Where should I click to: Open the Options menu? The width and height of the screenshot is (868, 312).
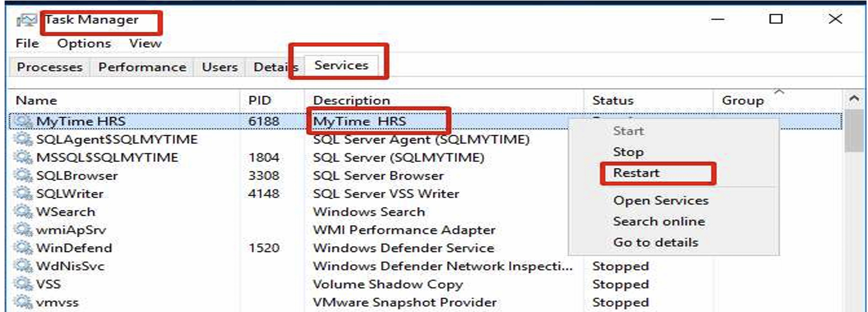(x=84, y=43)
